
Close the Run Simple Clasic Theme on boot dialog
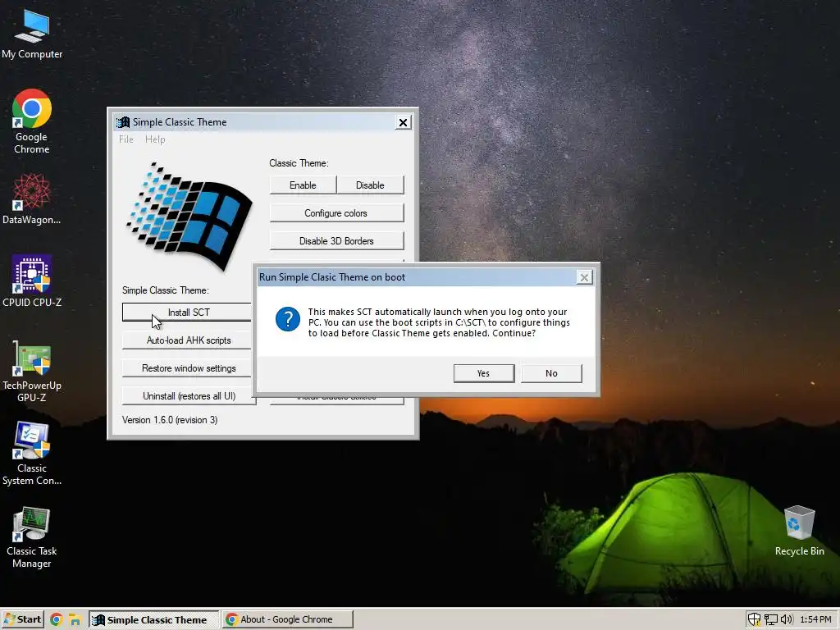click(584, 277)
